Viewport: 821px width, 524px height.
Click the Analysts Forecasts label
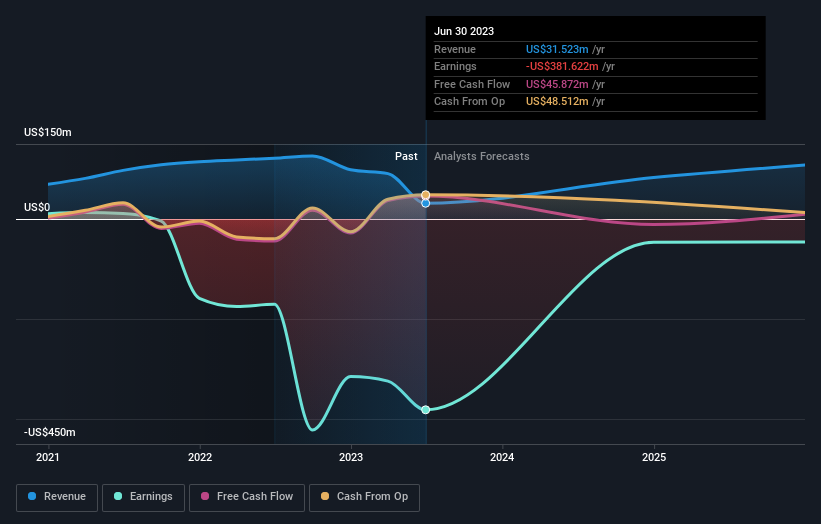(x=482, y=156)
